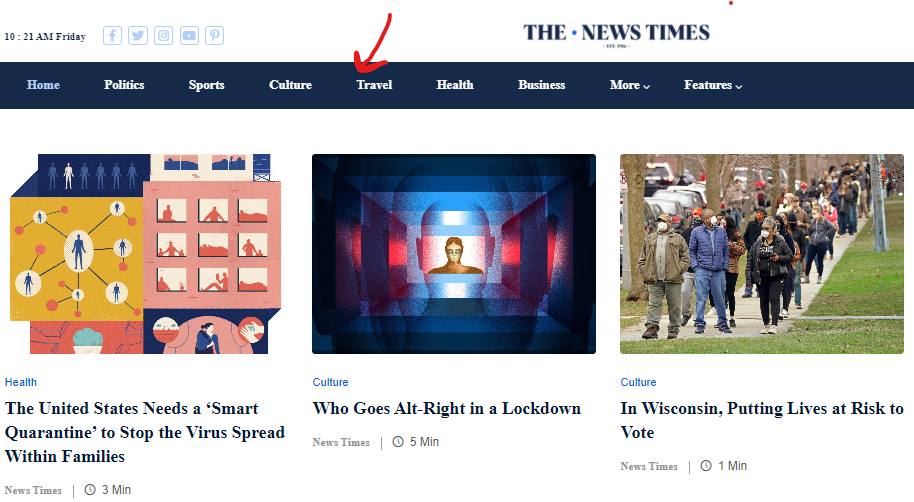
Task: Open the Politics section
Action: click(x=124, y=85)
